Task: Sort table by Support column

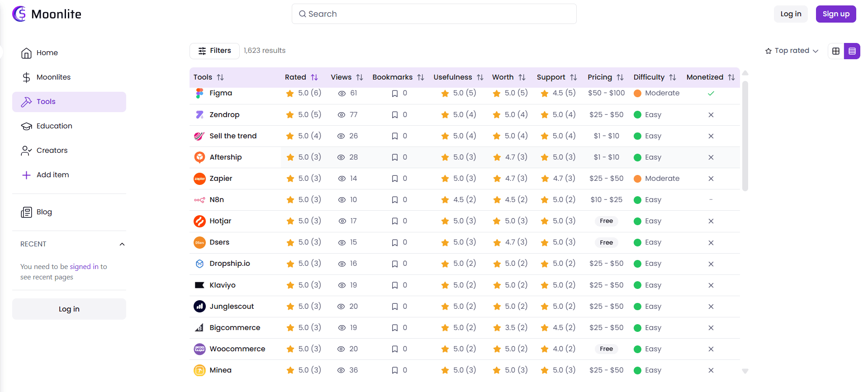Action: point(574,77)
